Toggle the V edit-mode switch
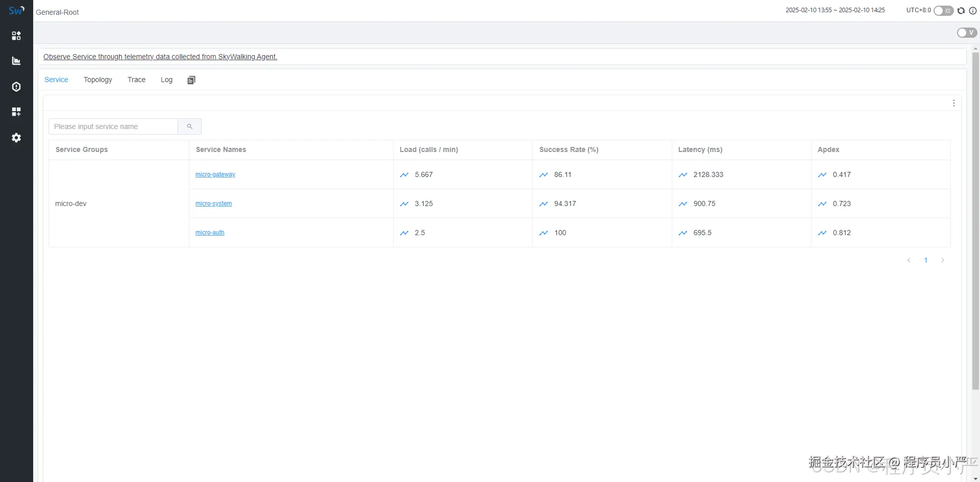Screen dimensions: 980x482 pyautogui.click(x=967, y=33)
